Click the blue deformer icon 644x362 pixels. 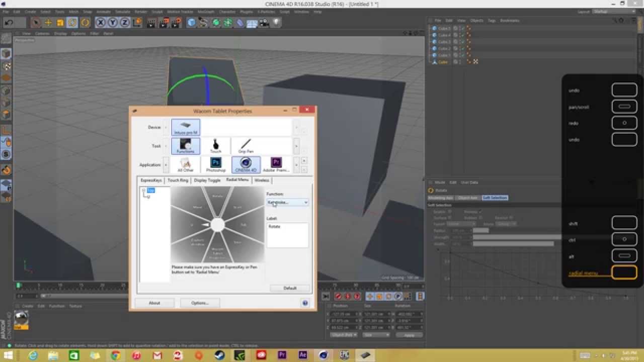(x=240, y=23)
